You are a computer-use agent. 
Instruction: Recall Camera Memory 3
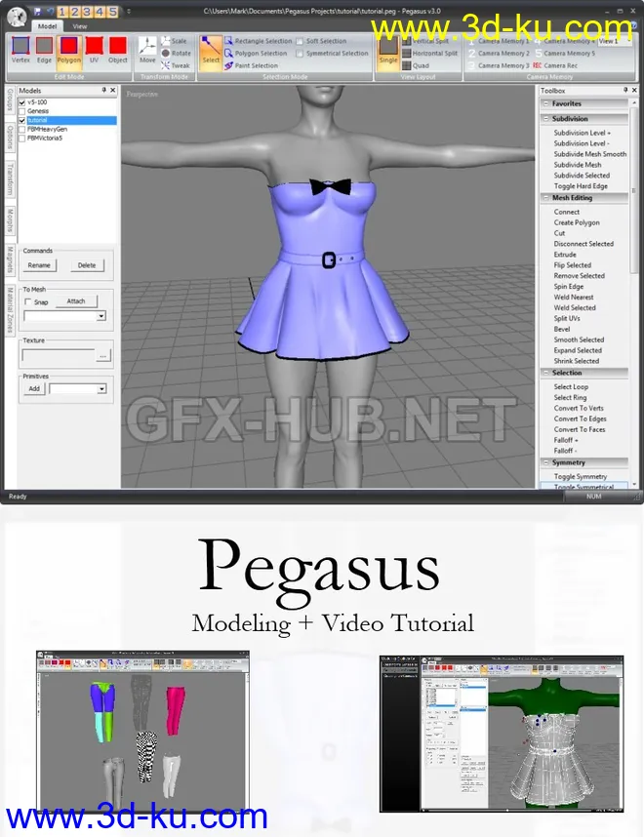click(x=499, y=65)
